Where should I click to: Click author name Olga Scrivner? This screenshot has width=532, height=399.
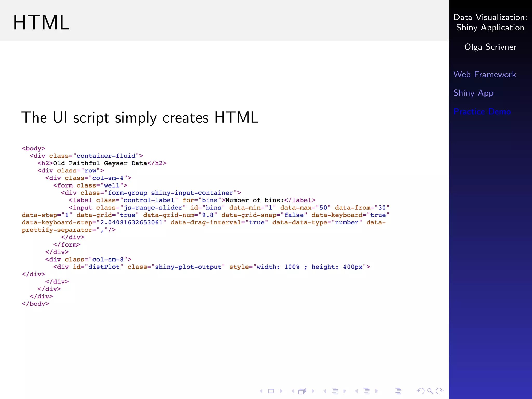pyautogui.click(x=490, y=47)
